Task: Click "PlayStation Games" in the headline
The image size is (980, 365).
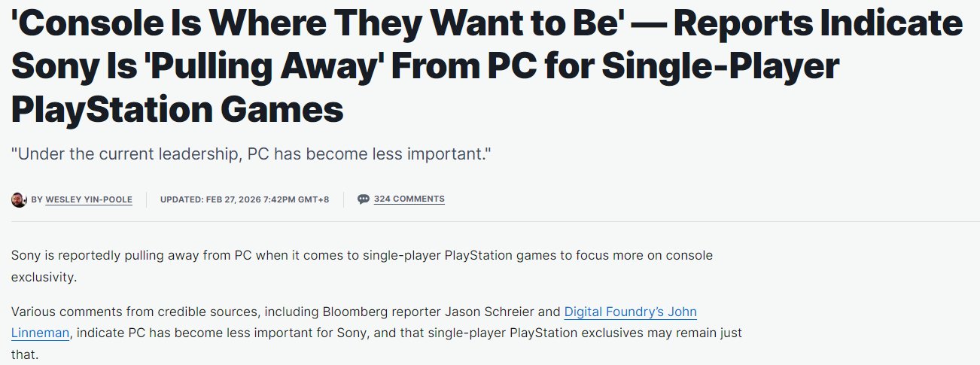Action: click(x=177, y=109)
